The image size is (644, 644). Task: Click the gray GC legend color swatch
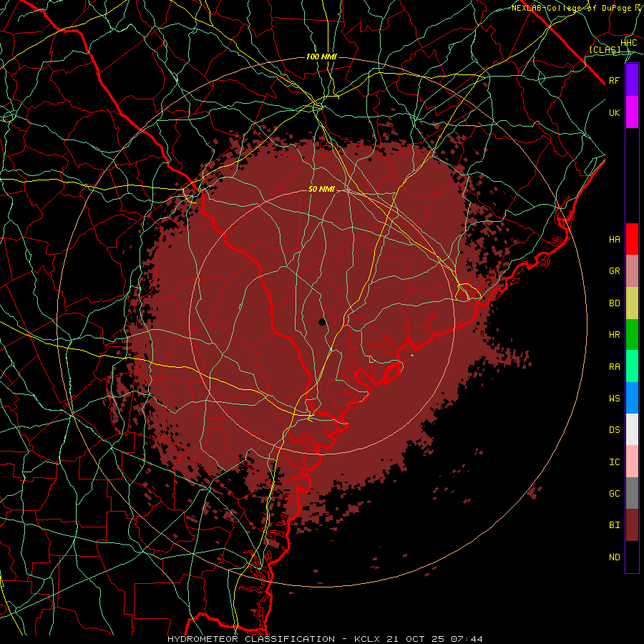[632, 493]
